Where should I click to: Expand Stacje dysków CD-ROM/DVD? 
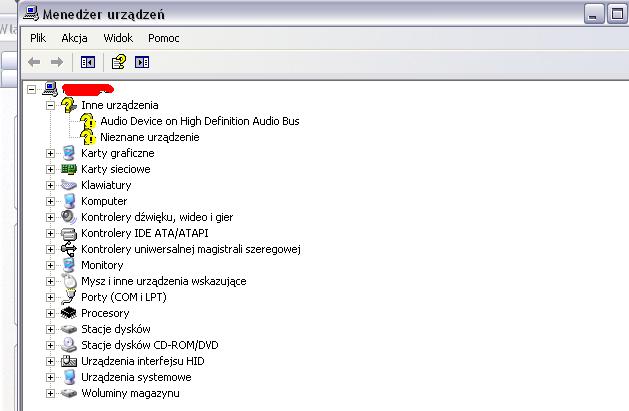[x=50, y=345]
